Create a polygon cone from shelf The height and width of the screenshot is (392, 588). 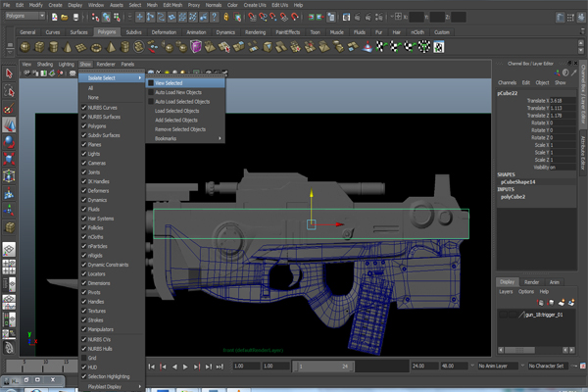point(68,47)
